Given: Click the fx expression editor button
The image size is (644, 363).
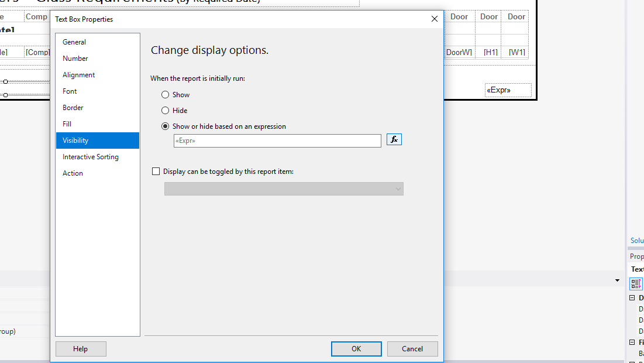Looking at the screenshot, I should 394,140.
